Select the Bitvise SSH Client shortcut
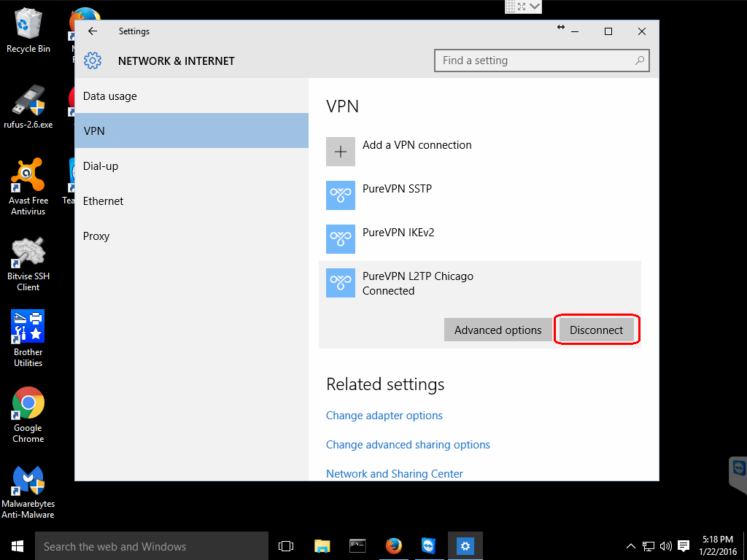This screenshot has width=747, height=560. coord(28,264)
